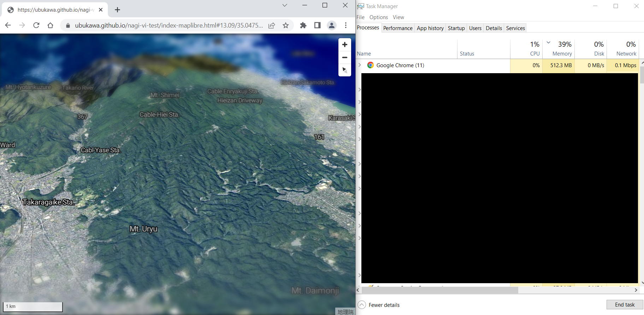
Task: Close the ubukawa.github.io tab
Action: click(101, 10)
